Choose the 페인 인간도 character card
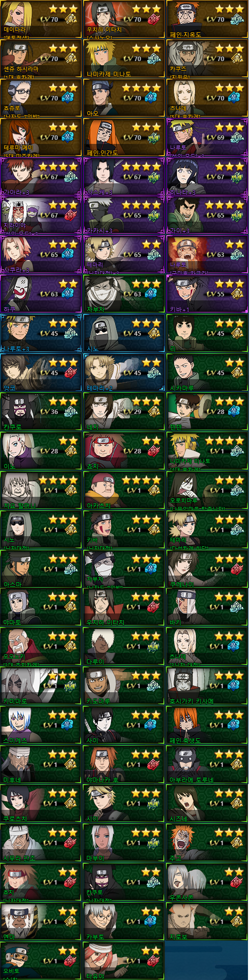250x980 pixels. point(124,137)
